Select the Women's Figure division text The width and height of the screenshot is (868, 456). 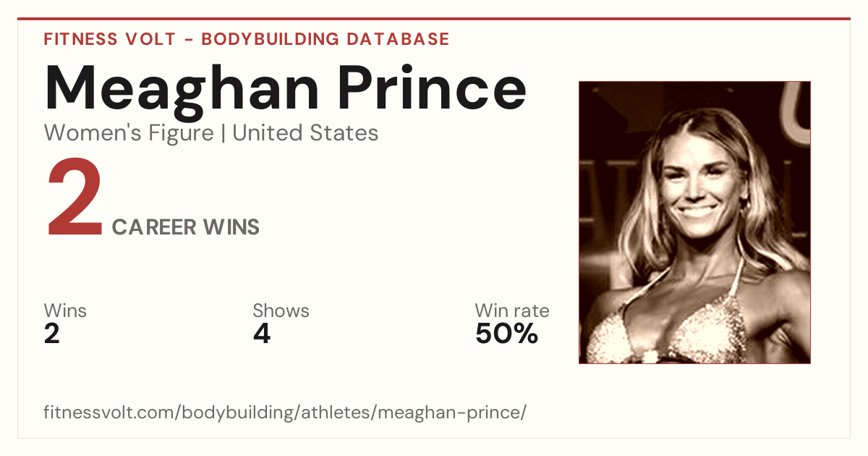[129, 133]
